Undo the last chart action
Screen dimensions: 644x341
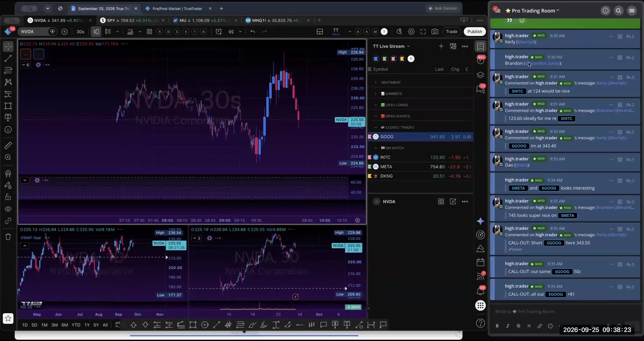pyautogui.click(x=253, y=32)
